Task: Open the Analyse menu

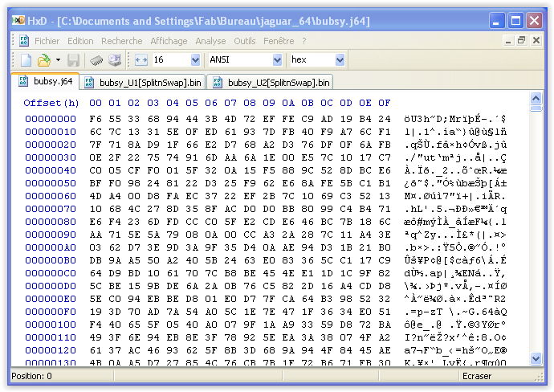Action: pos(210,41)
